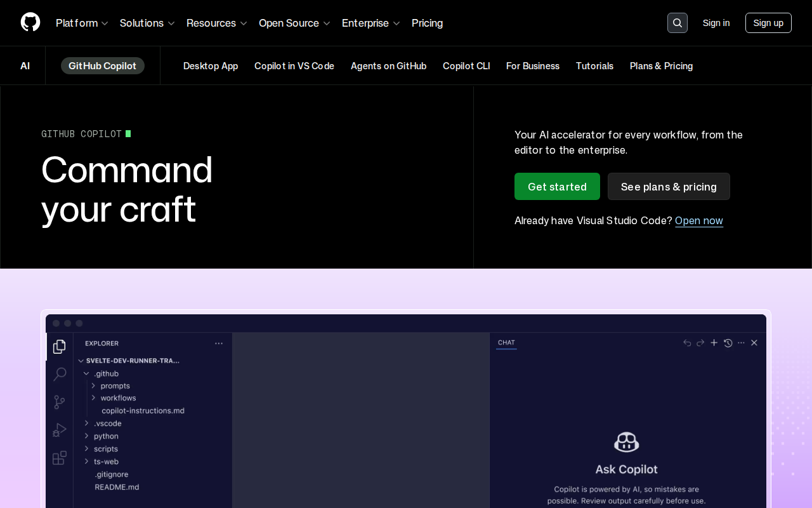Click the GitHub logo
The image size is (812, 508).
pos(30,23)
